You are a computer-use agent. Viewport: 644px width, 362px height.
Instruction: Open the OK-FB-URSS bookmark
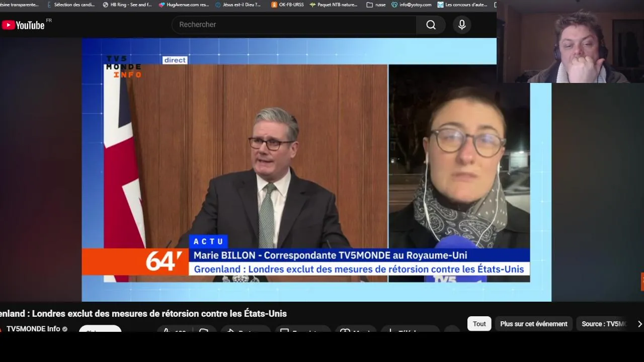287,5
